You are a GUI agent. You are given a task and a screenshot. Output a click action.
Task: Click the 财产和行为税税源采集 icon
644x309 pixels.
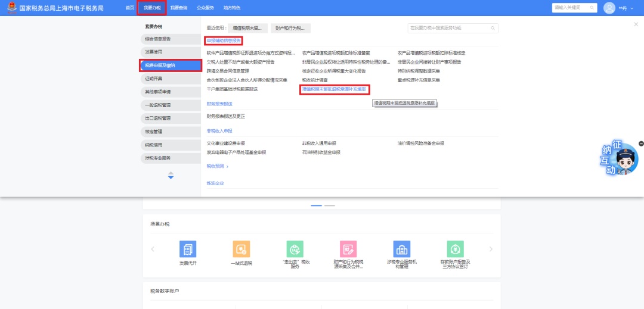[x=348, y=249]
